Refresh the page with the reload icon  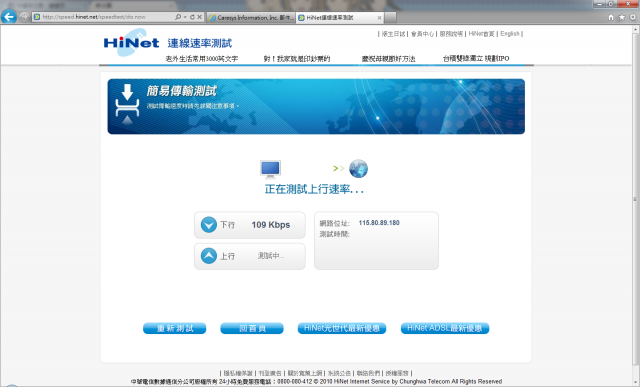(x=192, y=17)
